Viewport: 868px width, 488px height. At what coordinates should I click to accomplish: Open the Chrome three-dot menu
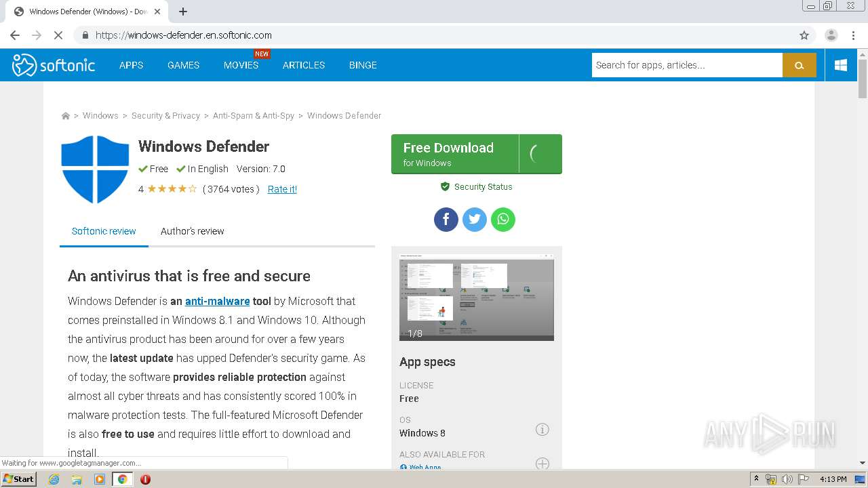[854, 35]
